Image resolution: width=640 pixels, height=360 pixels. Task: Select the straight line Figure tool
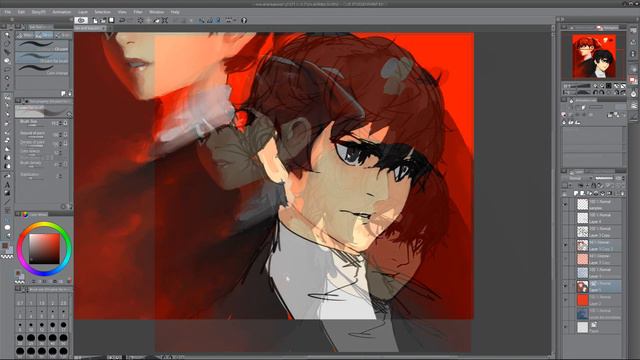7,202
